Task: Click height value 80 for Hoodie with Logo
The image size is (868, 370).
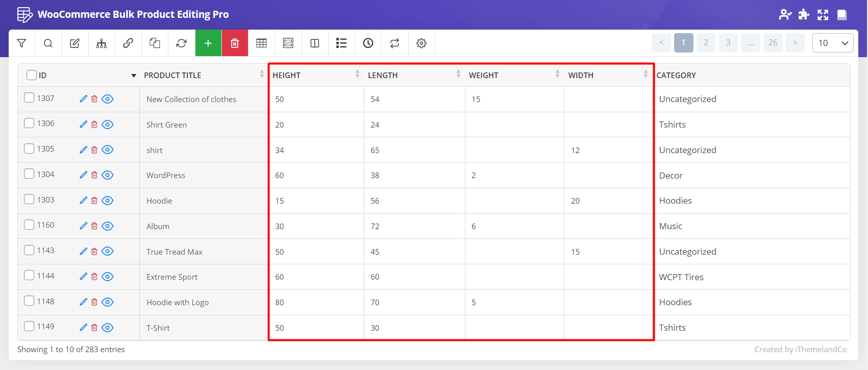Action: pos(280,303)
